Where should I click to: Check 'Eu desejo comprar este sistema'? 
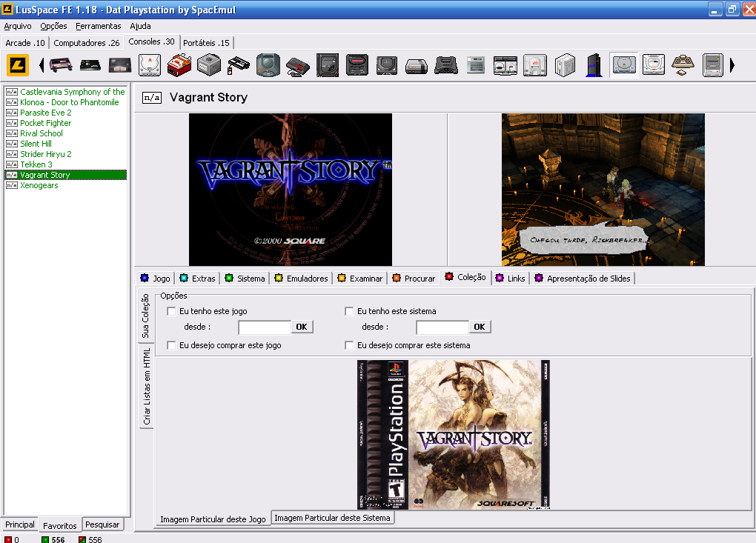[x=349, y=345]
